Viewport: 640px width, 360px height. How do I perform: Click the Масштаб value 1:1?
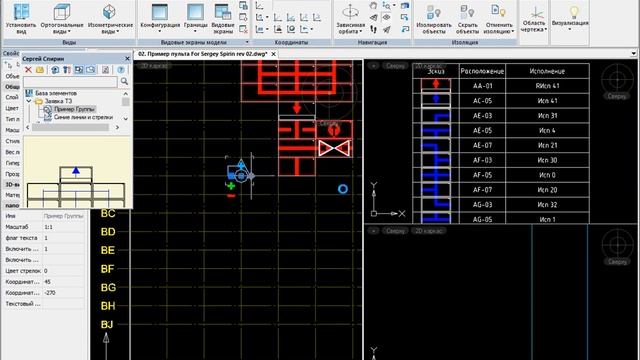pyautogui.click(x=64, y=227)
